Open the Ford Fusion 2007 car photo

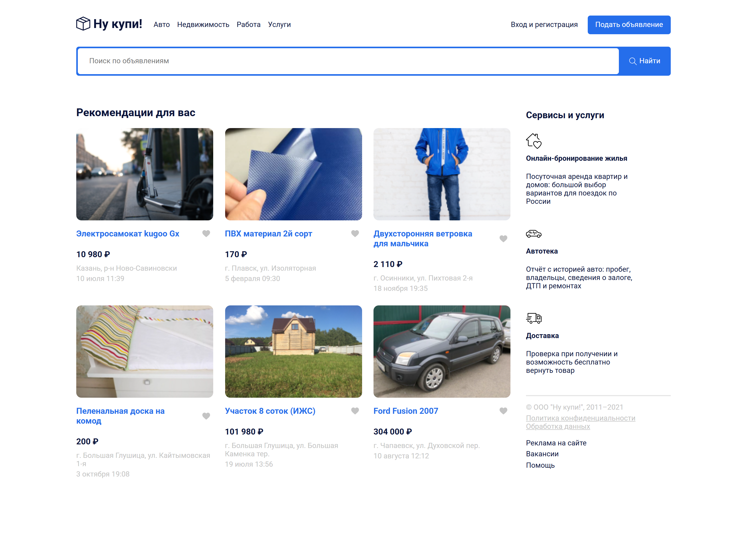(x=442, y=351)
